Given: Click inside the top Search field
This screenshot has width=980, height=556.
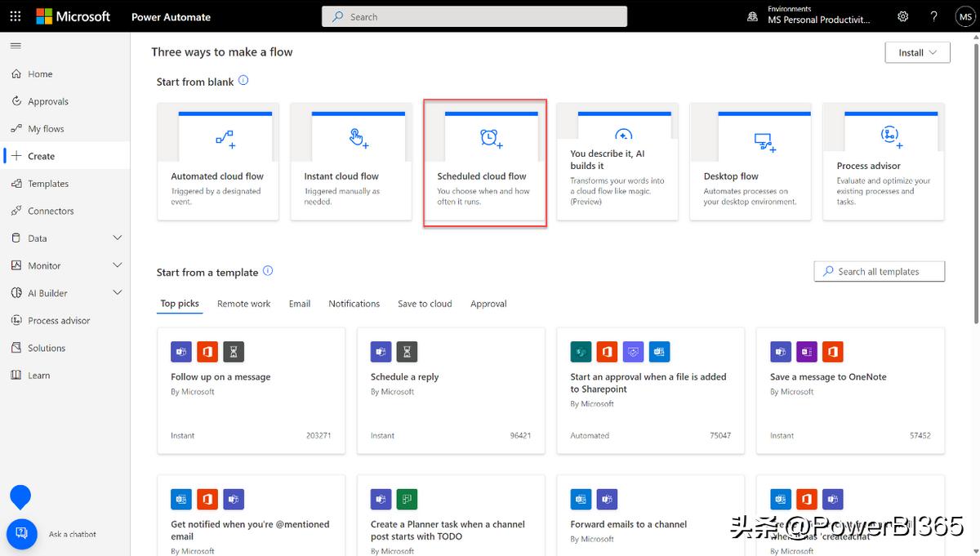Looking at the screenshot, I should click(x=474, y=16).
